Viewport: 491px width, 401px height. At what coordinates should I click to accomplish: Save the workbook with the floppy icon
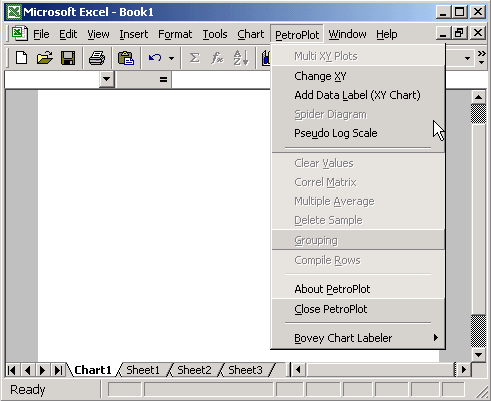point(68,58)
